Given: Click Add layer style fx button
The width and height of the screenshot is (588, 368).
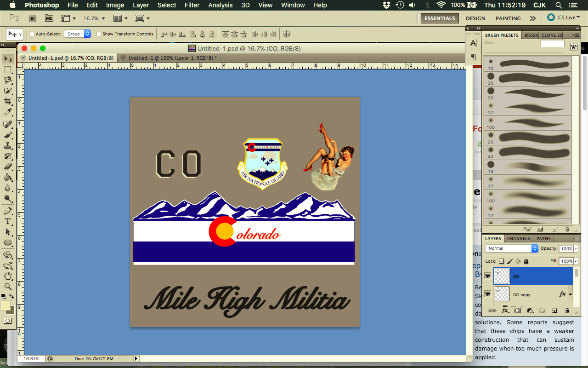Looking at the screenshot, I should pyautogui.click(x=505, y=310).
